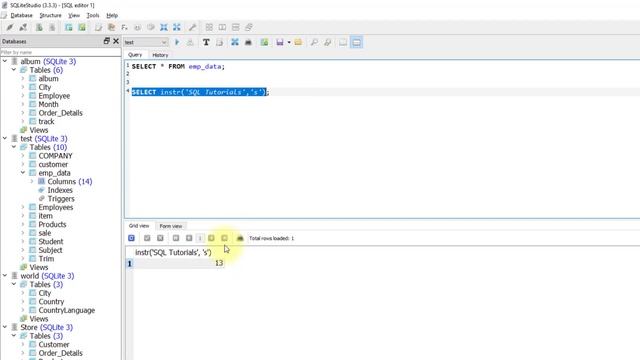
Task: Click the Commit checkmark icon in grid toolbar
Action: (147, 238)
